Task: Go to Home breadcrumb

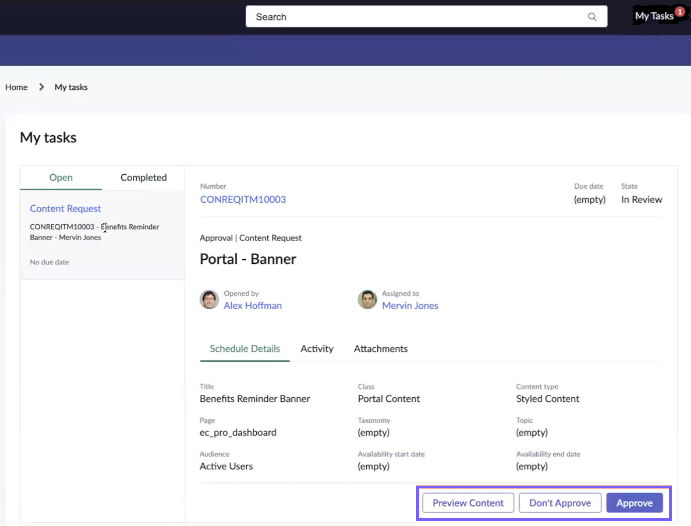Action: pyautogui.click(x=16, y=87)
